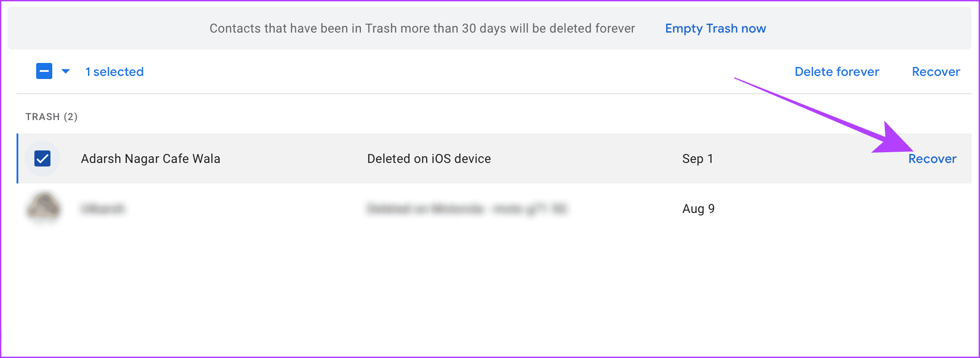Image resolution: width=980 pixels, height=358 pixels.
Task: Click the Sep 1 deletion date
Action: [697, 158]
